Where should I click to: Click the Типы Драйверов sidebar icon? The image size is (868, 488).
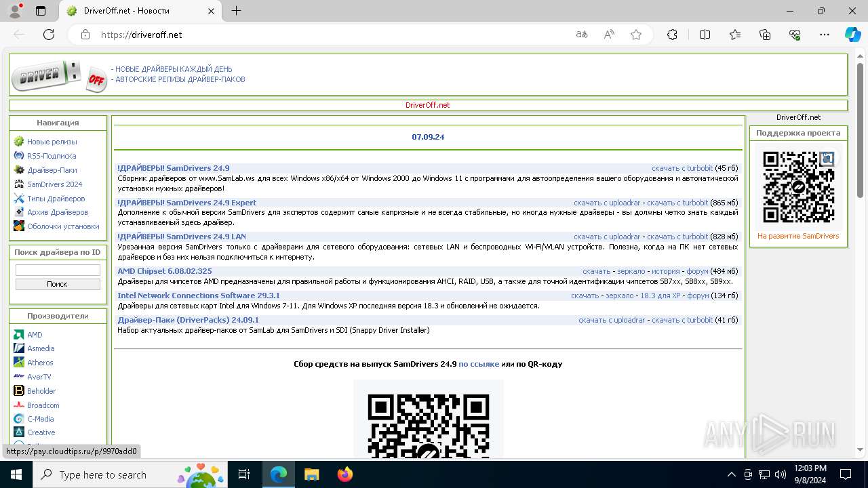pyautogui.click(x=19, y=199)
